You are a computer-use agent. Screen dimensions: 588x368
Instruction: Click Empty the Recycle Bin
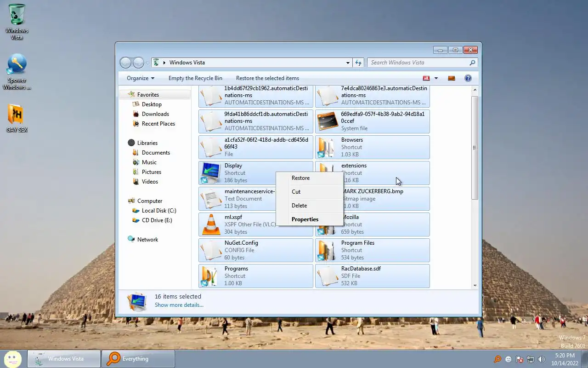[195, 78]
